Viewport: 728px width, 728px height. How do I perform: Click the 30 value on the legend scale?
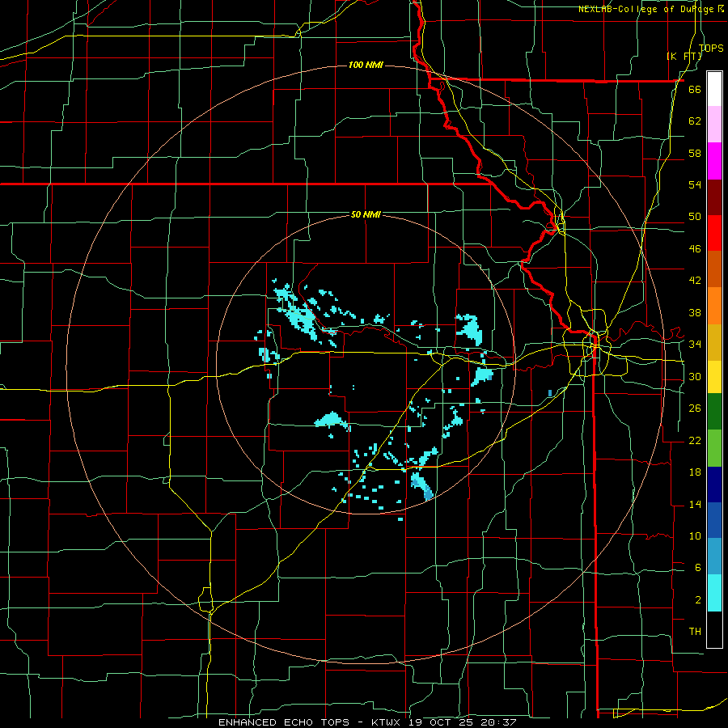tap(695, 376)
